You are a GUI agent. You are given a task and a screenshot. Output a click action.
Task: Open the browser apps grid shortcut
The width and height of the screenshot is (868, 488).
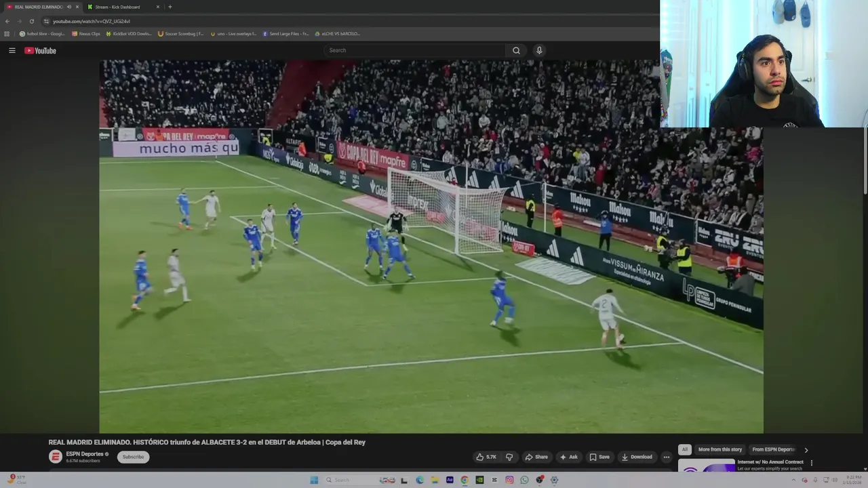[x=7, y=34]
